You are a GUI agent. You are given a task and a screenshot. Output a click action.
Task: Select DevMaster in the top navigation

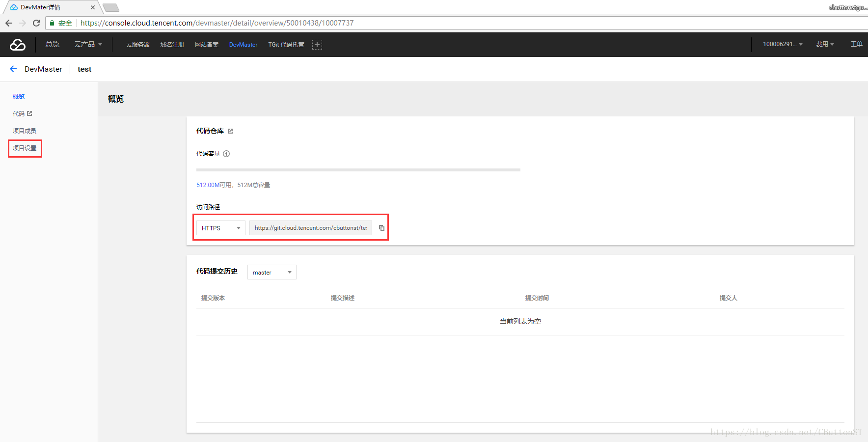point(243,45)
